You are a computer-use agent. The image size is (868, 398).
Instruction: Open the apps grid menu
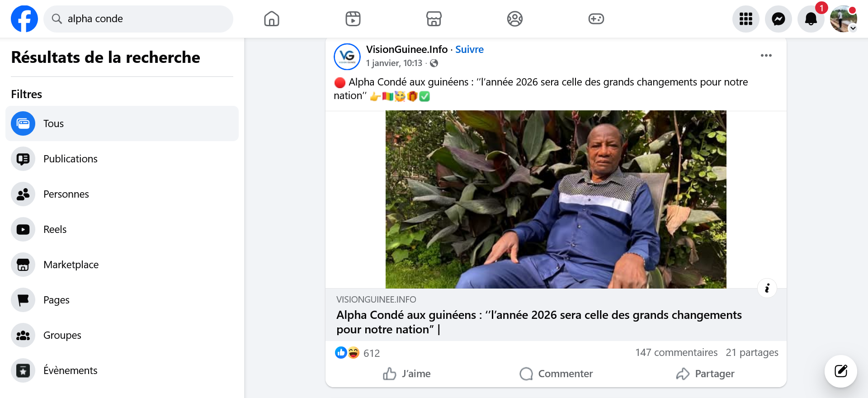[x=745, y=19]
